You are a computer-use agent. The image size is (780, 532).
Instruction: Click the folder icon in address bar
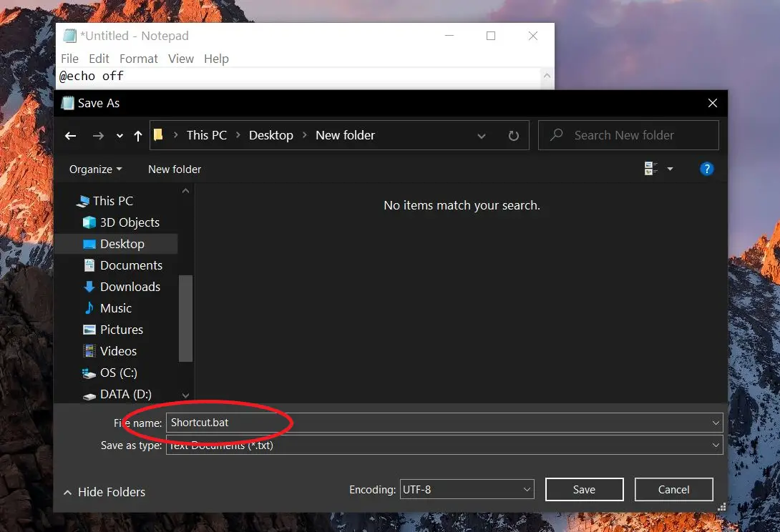158,134
